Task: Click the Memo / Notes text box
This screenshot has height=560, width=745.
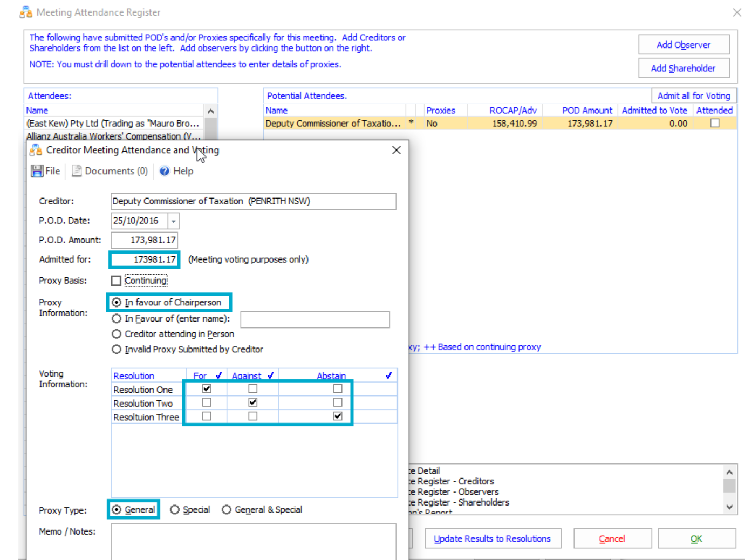Action: pyautogui.click(x=253, y=541)
